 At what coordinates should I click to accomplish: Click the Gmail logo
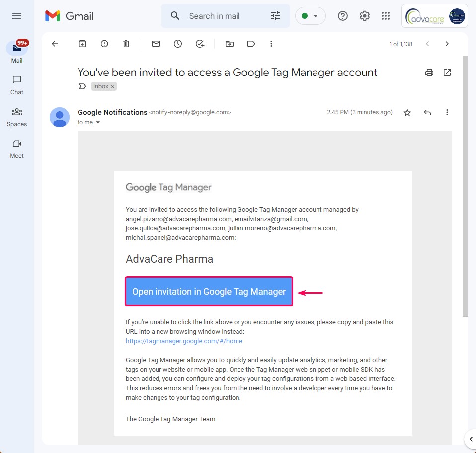pos(70,16)
